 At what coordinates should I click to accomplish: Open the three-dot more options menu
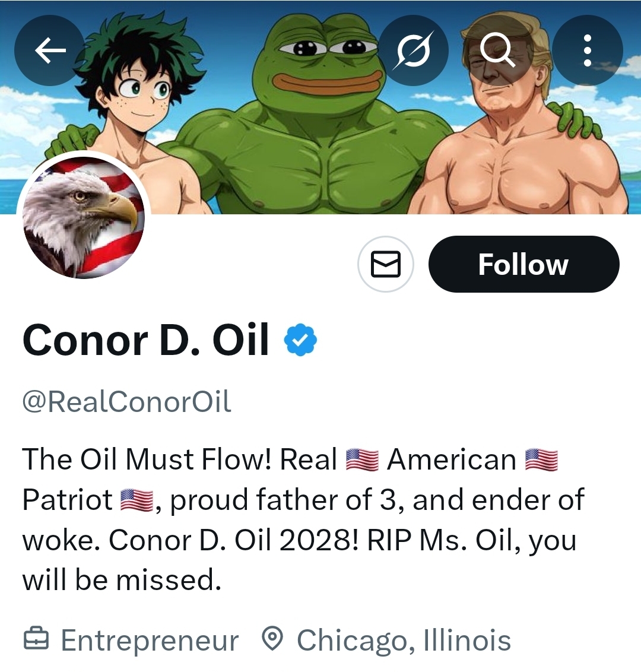pos(587,51)
